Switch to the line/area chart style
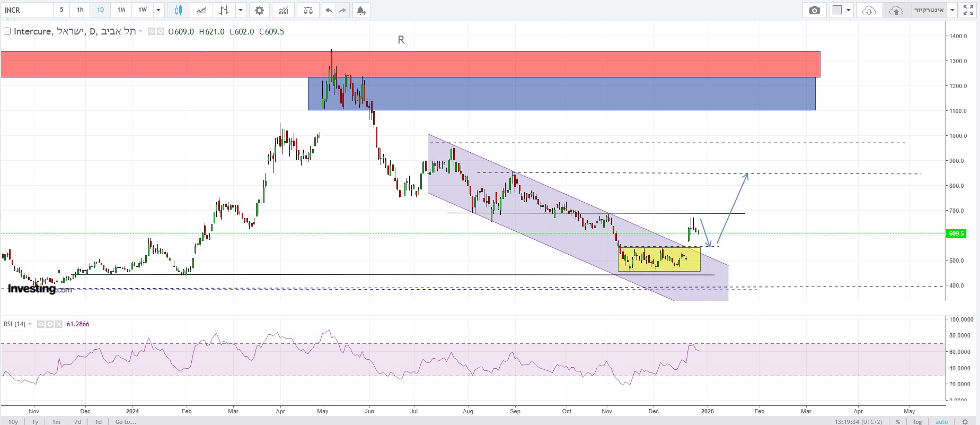 click(201, 10)
